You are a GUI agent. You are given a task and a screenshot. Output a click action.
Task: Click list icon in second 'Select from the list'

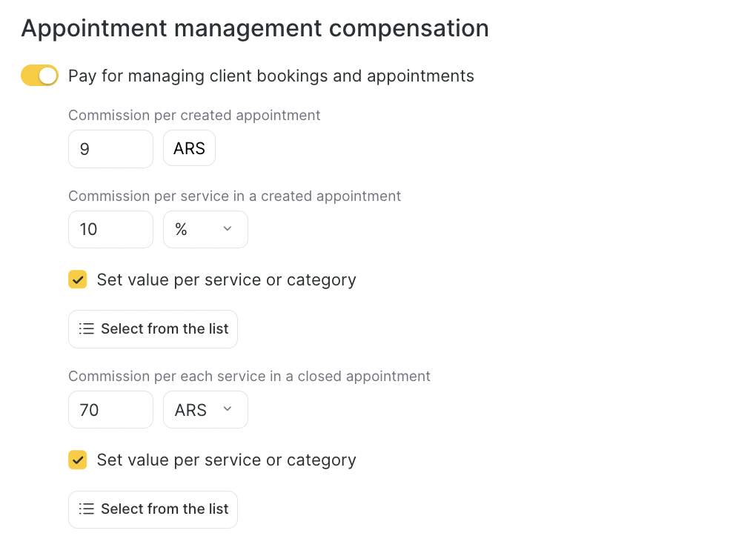[x=87, y=509]
